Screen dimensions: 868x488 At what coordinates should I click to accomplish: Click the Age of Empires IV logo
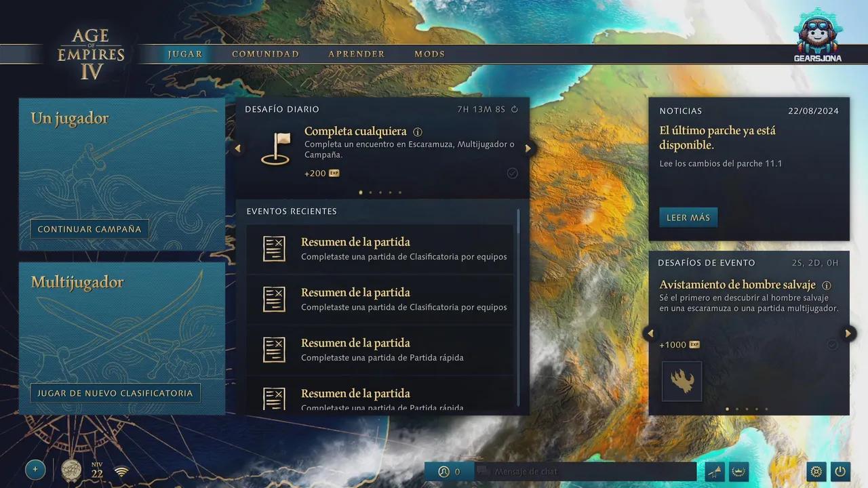coord(91,55)
